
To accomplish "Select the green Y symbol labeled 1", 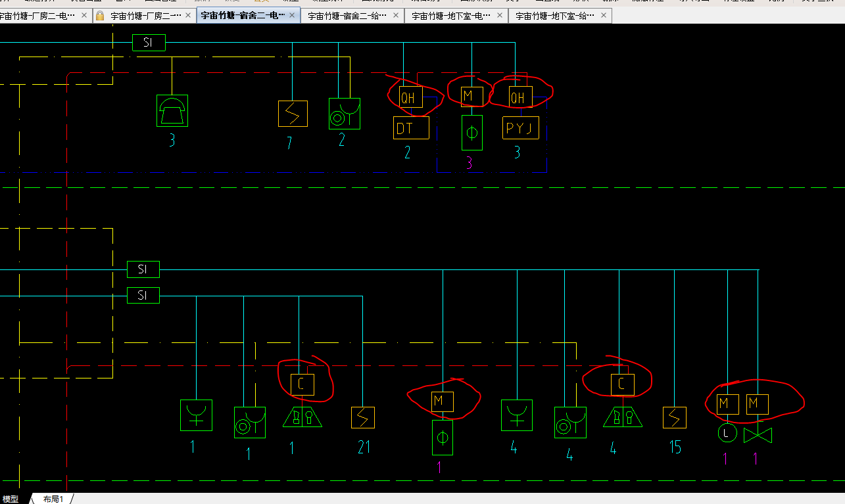I will pos(196,415).
